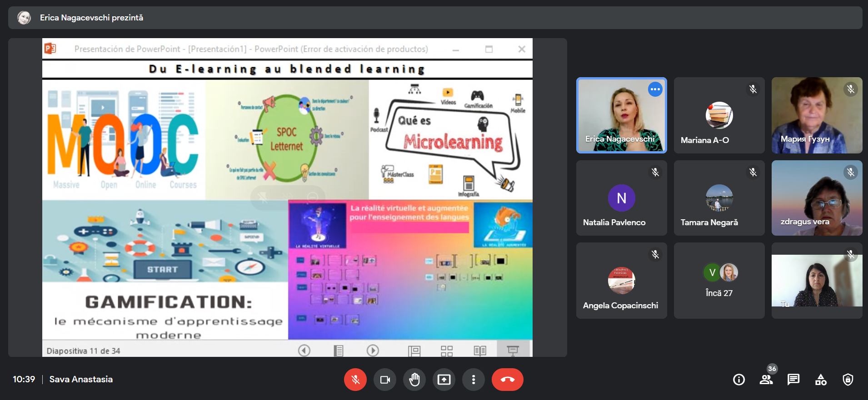The image size is (868, 400).
Task: Select Natalia Pavlenco's participant tile
Action: [621, 198]
